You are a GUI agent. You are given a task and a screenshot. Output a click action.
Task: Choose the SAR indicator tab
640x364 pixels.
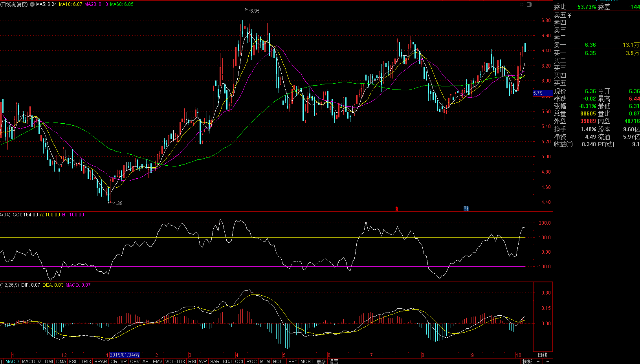(215, 361)
